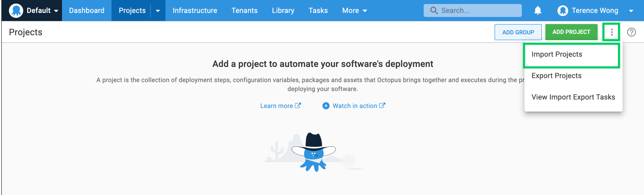Switch to the Infrastructure tab
Image resolution: width=644 pixels, height=195 pixels.
click(x=194, y=10)
